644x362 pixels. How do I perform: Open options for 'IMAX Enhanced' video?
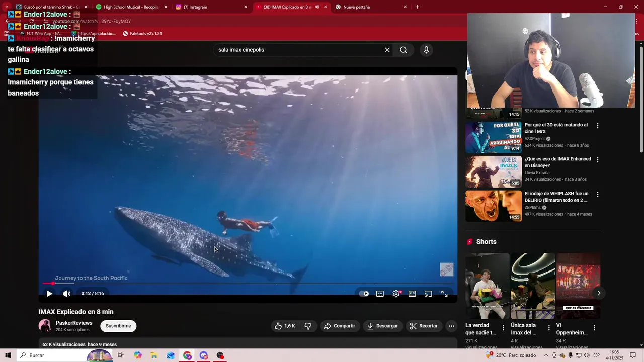598,160
